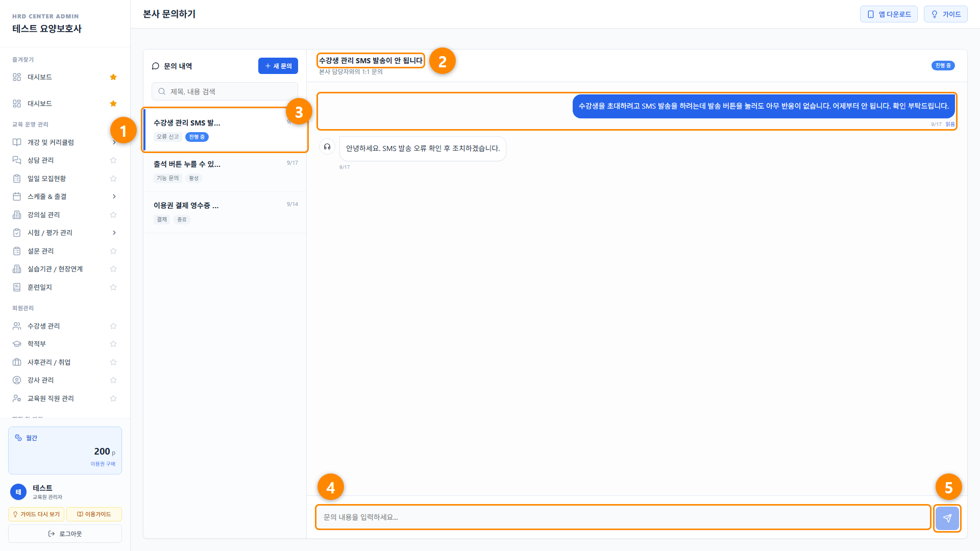Open the 이용권 결제 영수증 inquiry
980x551 pixels.
pyautogui.click(x=225, y=213)
